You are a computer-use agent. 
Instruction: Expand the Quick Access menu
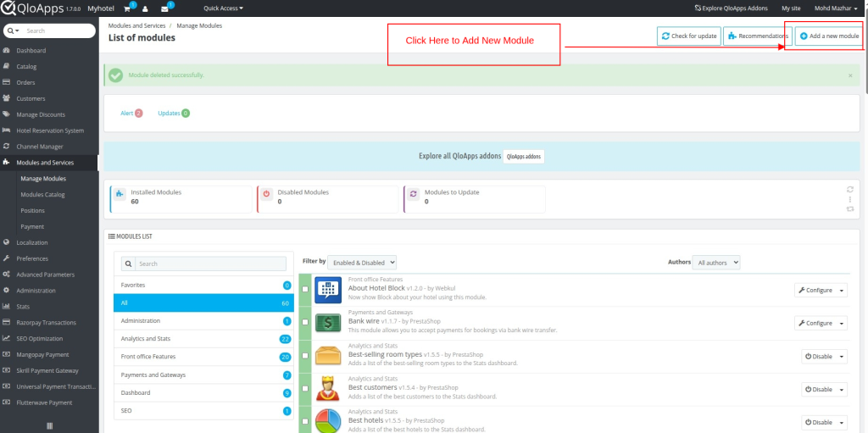pos(223,8)
